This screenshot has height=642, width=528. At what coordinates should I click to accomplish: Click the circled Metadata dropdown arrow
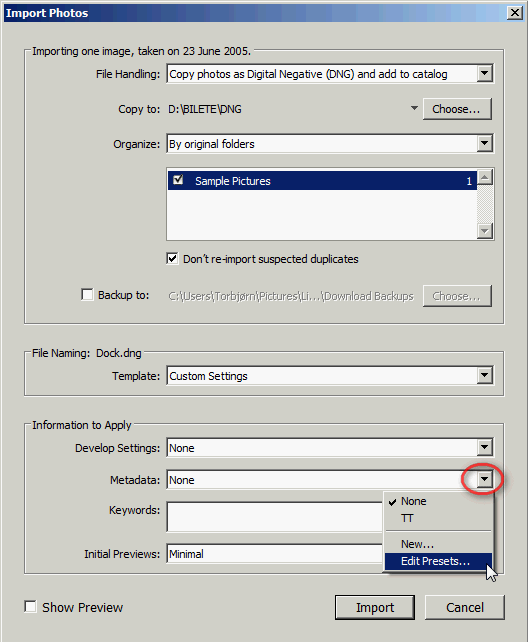pos(485,479)
